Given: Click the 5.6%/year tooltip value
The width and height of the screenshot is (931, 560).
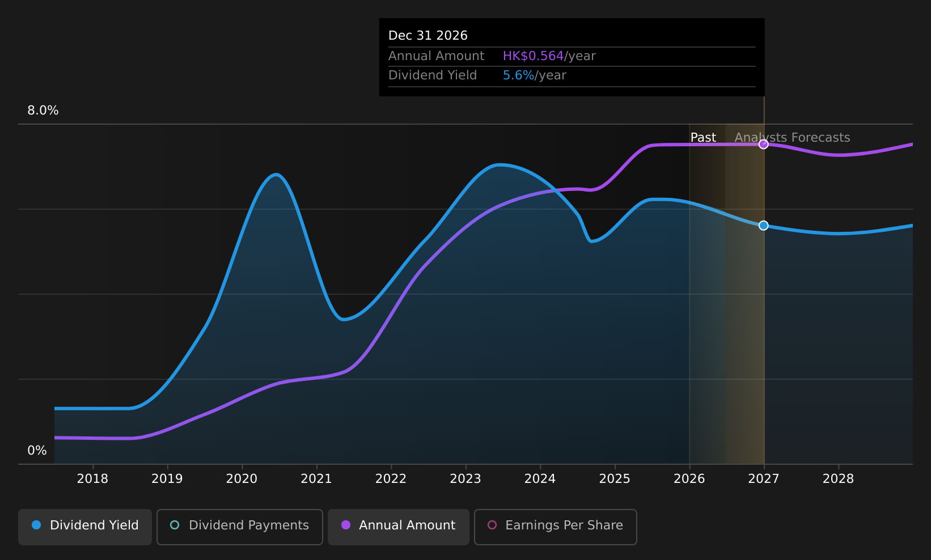Looking at the screenshot, I should [x=535, y=75].
